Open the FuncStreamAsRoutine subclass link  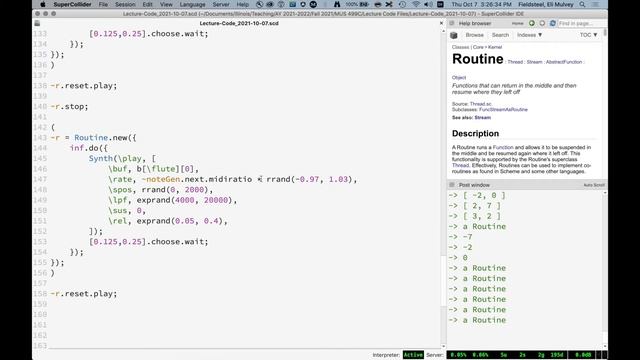click(x=503, y=109)
